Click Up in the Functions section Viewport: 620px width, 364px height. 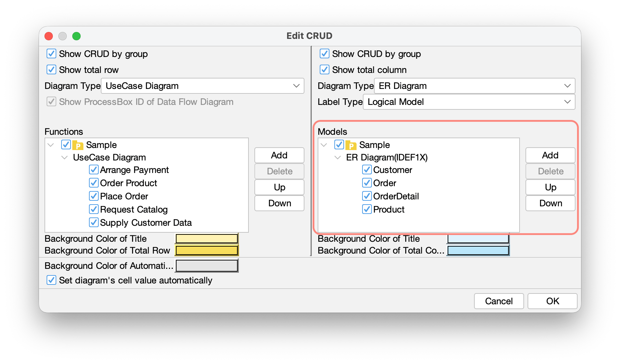[x=279, y=187]
